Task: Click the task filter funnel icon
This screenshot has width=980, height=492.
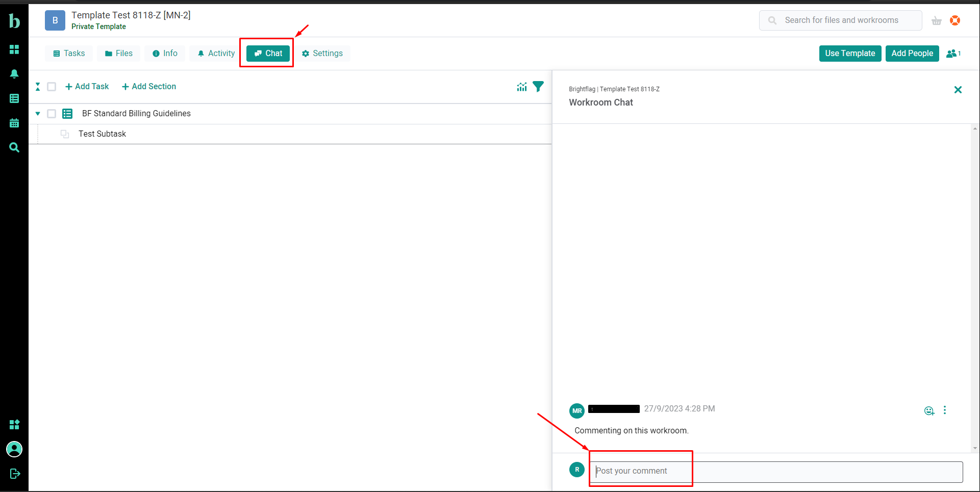Action: [x=538, y=87]
